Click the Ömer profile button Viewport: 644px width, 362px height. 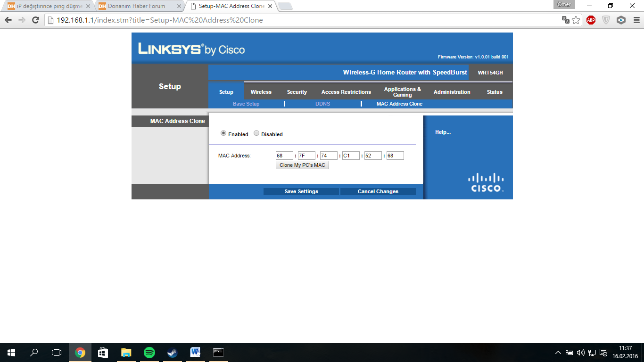pyautogui.click(x=564, y=5)
